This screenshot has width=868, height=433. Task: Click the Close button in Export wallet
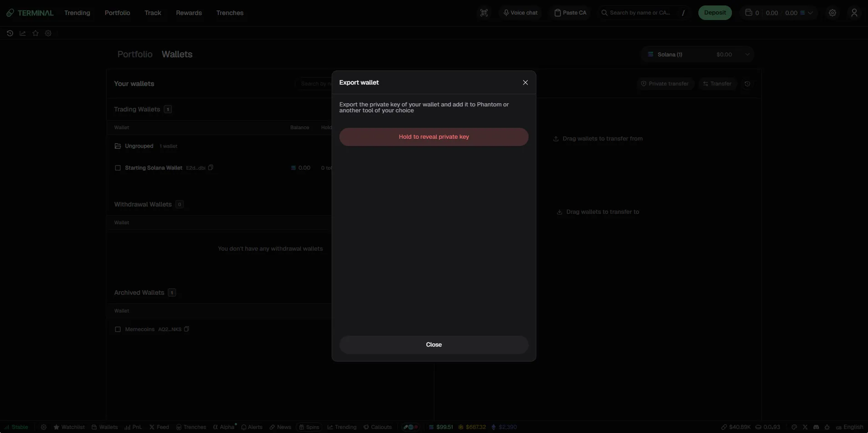(434, 345)
